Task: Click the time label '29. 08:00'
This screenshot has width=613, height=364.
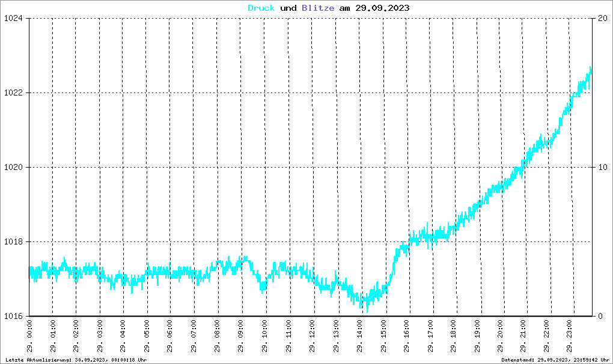Action: [x=218, y=336]
